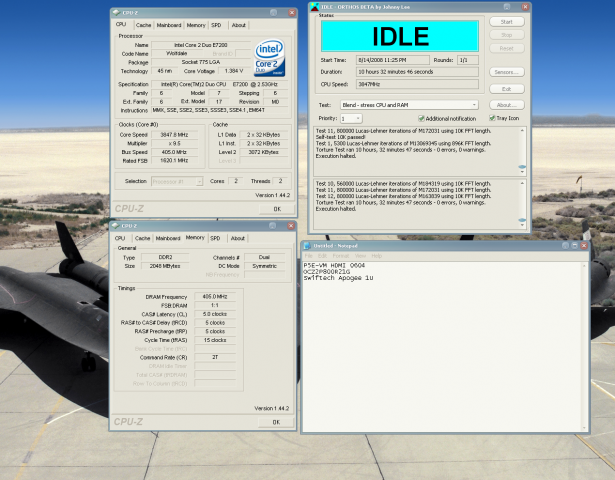Select SPD tab in upper CPU-Z
This screenshot has height=480, width=615.
(216, 25)
